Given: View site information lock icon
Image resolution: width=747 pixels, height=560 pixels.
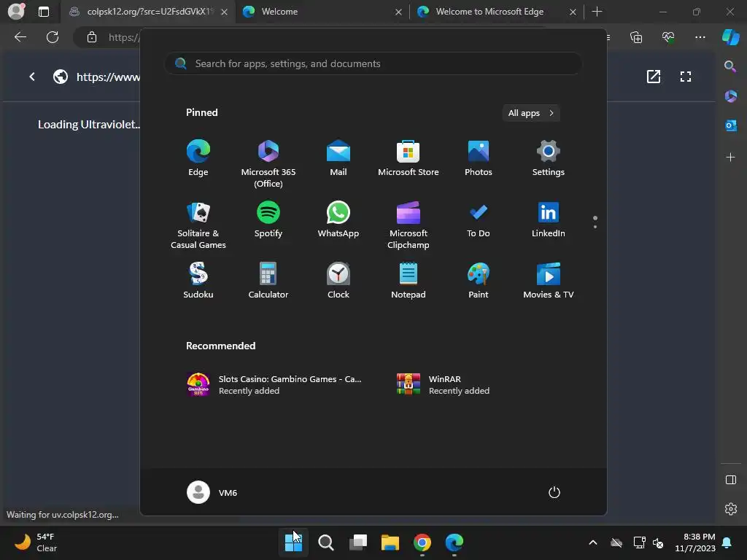Looking at the screenshot, I should tap(91, 37).
